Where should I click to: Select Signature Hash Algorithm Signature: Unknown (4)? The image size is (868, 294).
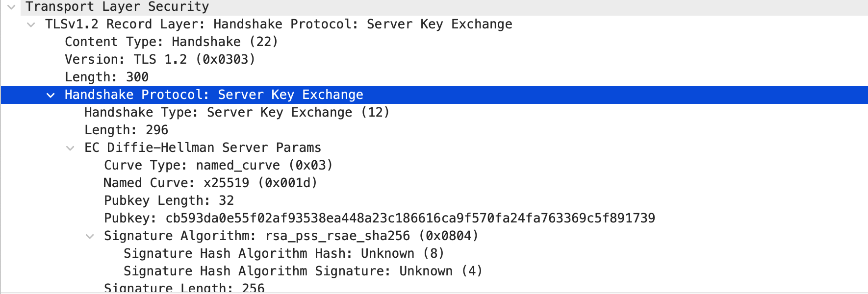[x=303, y=271]
